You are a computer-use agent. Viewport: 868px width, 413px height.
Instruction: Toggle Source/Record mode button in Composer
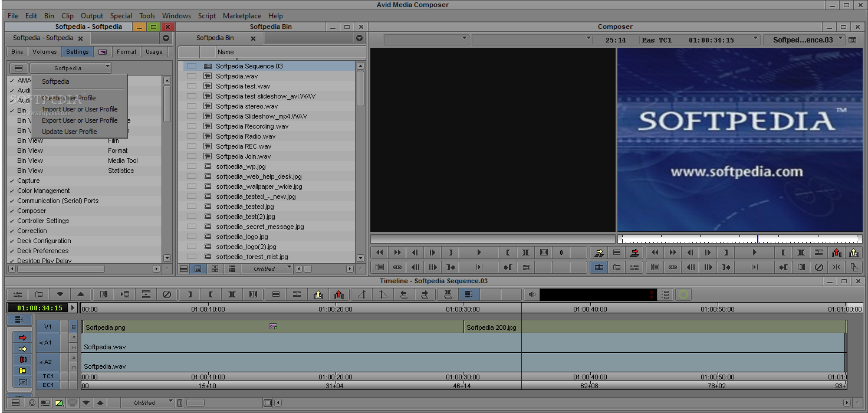point(599,267)
